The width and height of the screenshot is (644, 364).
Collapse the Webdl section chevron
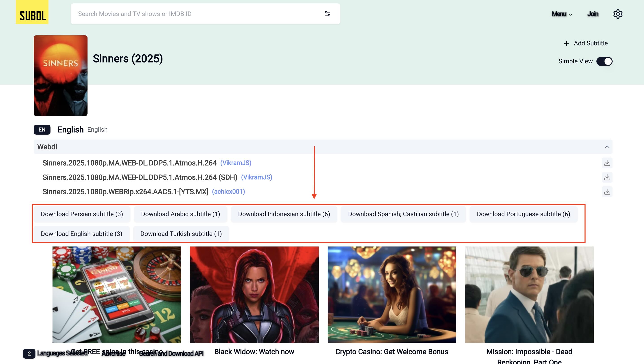click(x=607, y=147)
